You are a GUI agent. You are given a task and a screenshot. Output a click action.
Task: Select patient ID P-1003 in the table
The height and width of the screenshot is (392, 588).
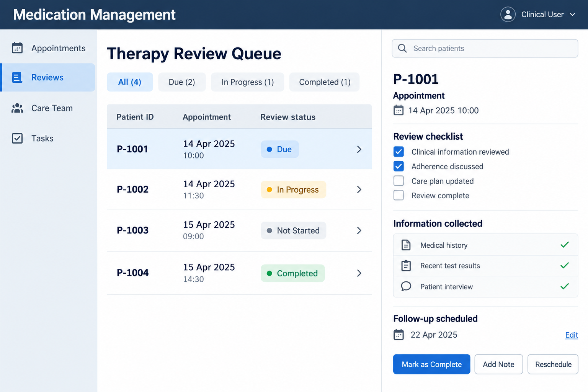[x=132, y=230]
